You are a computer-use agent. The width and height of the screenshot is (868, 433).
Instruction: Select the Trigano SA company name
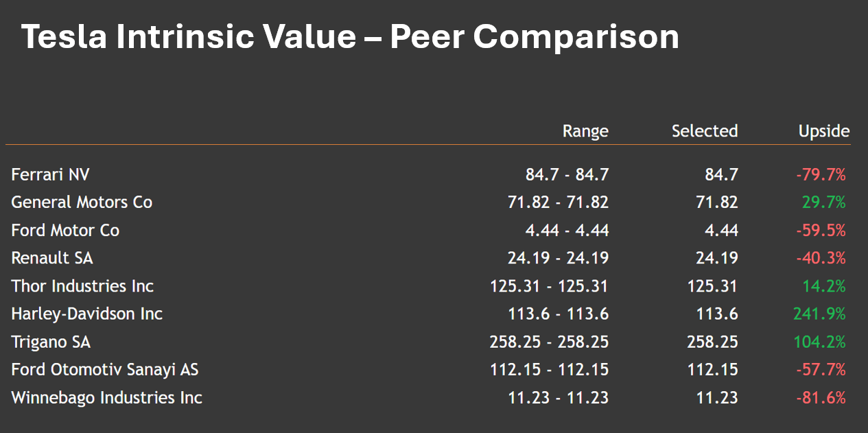pos(51,342)
